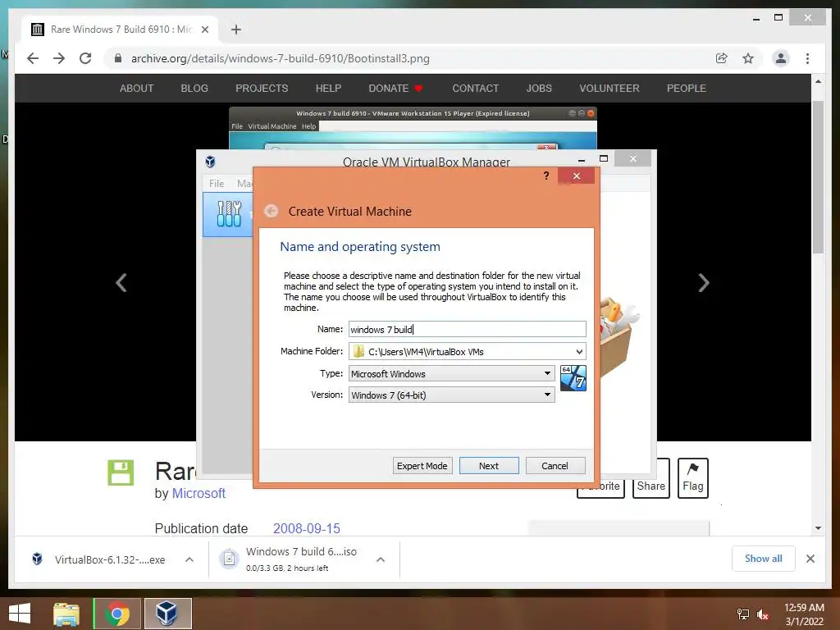
Task: Open File Explorer from the taskbar
Action: click(66, 614)
